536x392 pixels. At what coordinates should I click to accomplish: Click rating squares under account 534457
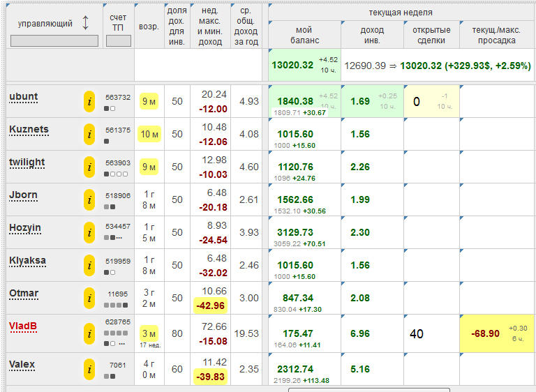113,237
